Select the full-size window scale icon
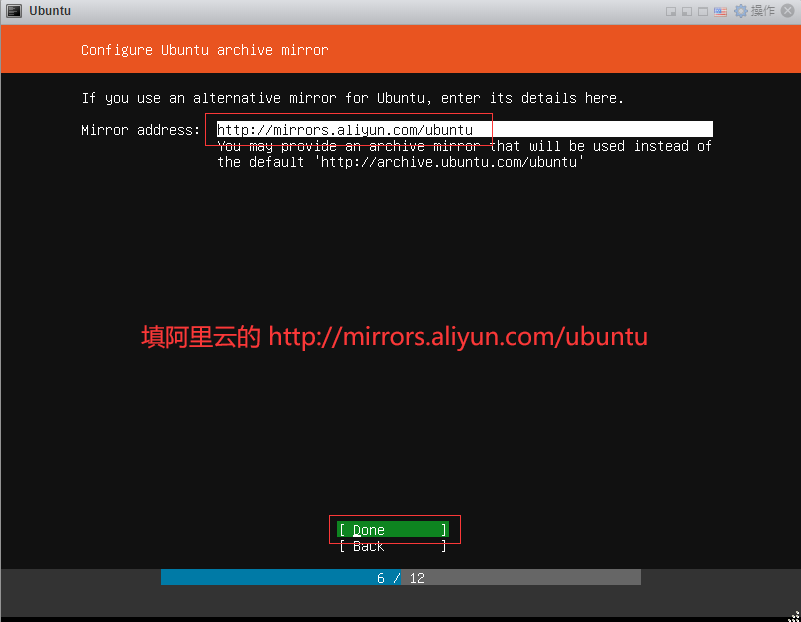This screenshot has width=801, height=622. click(x=703, y=11)
